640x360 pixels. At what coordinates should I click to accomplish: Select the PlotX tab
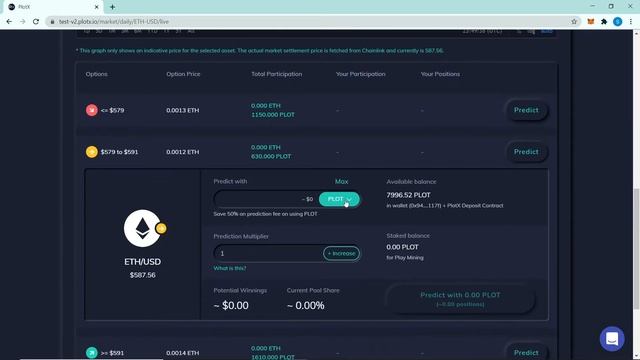click(54, 7)
